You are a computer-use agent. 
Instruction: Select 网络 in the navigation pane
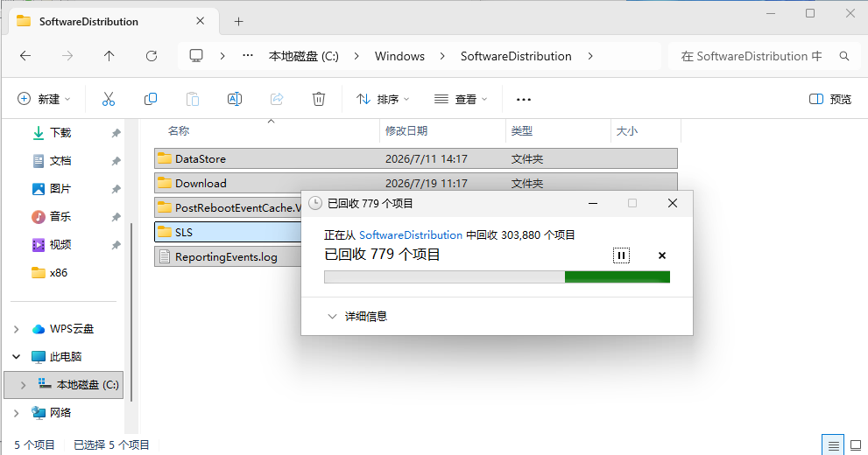[60, 412]
